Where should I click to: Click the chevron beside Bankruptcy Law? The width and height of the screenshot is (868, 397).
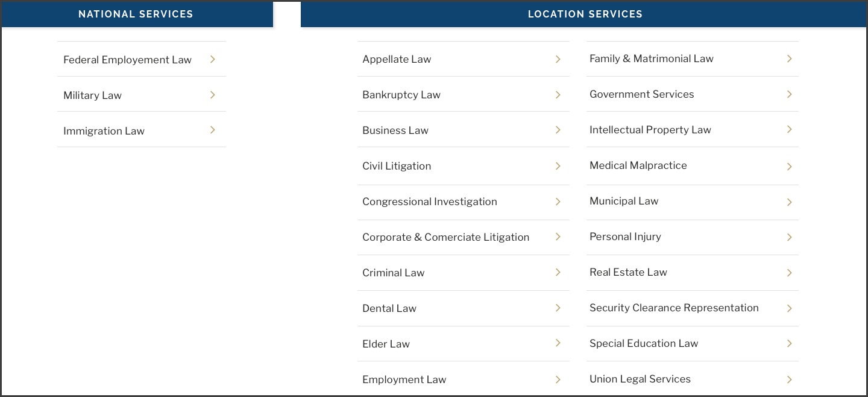tap(558, 95)
